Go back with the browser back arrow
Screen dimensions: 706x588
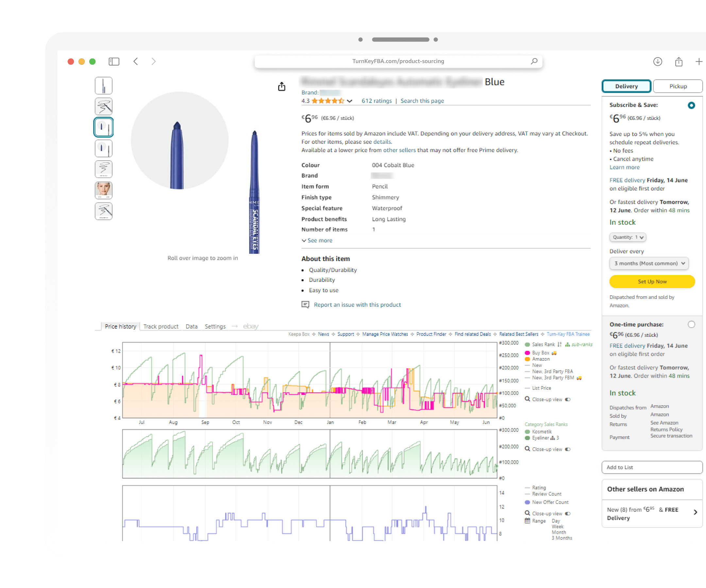click(136, 61)
